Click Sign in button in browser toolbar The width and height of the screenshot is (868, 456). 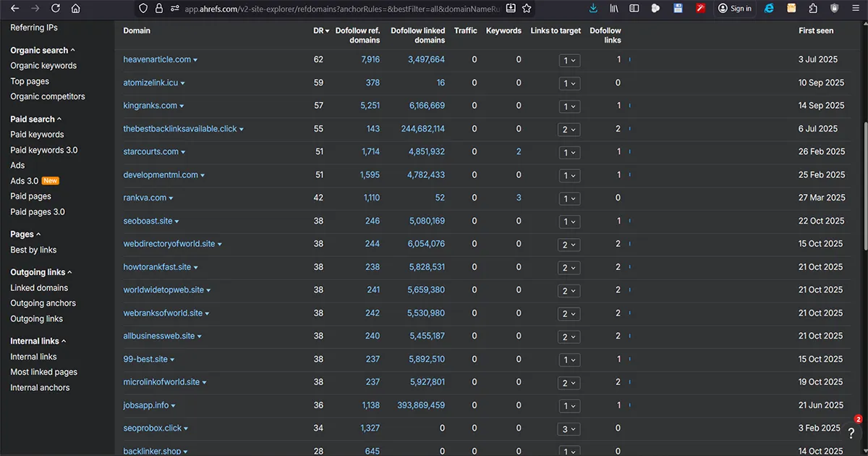[734, 9]
